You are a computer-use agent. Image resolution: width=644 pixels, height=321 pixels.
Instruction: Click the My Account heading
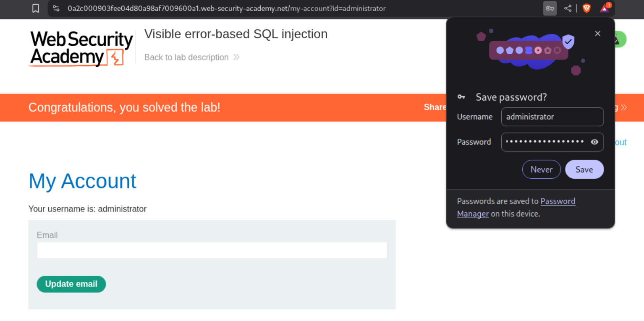(82, 181)
